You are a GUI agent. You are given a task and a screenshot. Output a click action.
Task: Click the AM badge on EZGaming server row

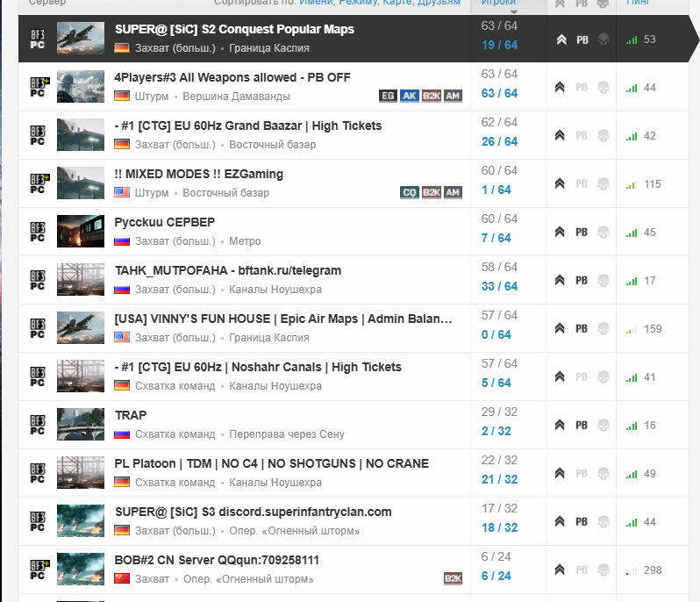point(453,192)
